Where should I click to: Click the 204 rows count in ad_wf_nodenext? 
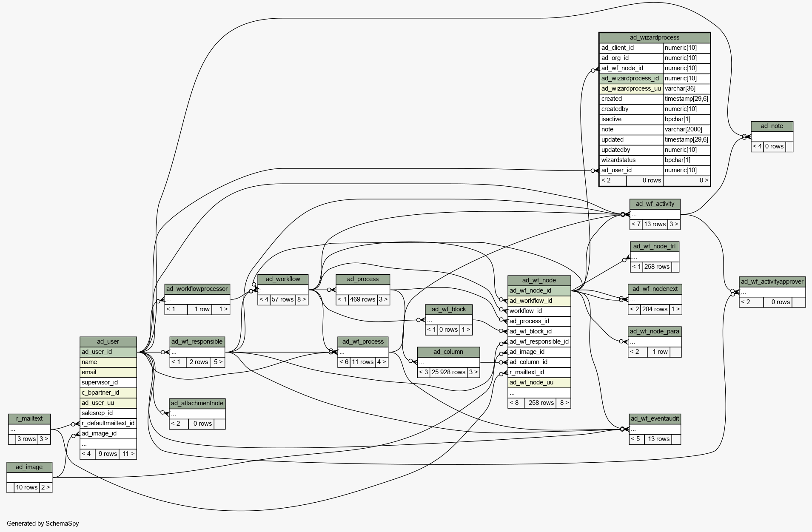tap(655, 309)
